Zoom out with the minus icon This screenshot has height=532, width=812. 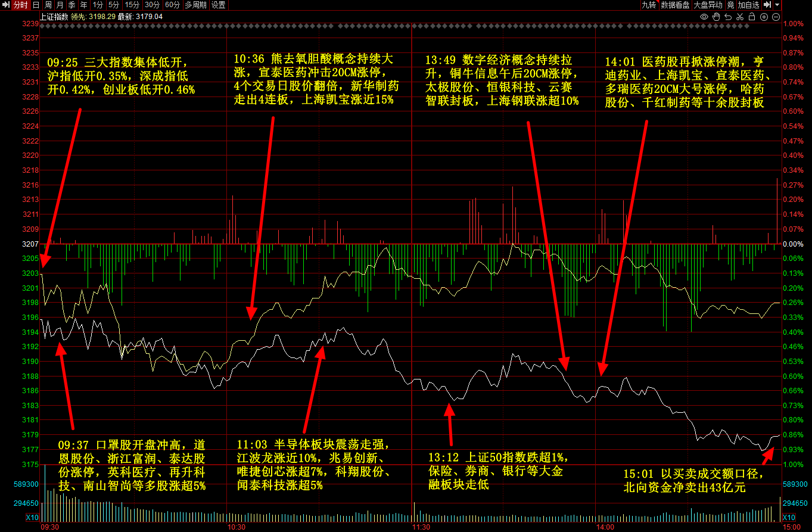[776, 17]
